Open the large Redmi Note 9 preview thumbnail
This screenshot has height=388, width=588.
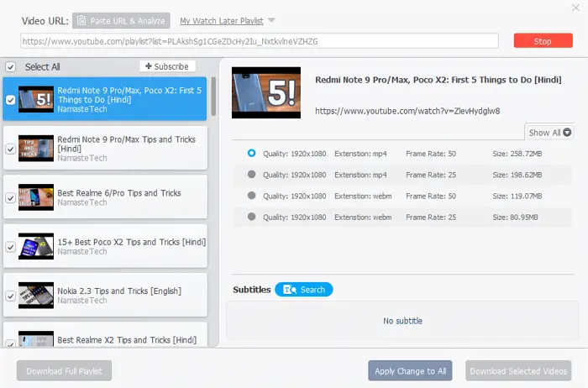click(266, 92)
